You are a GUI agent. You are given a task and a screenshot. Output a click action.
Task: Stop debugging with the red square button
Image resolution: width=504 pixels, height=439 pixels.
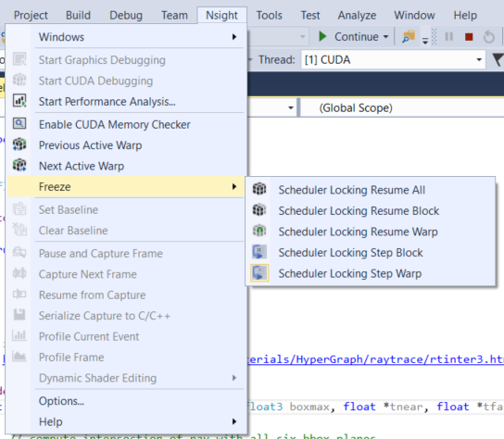coord(469,37)
